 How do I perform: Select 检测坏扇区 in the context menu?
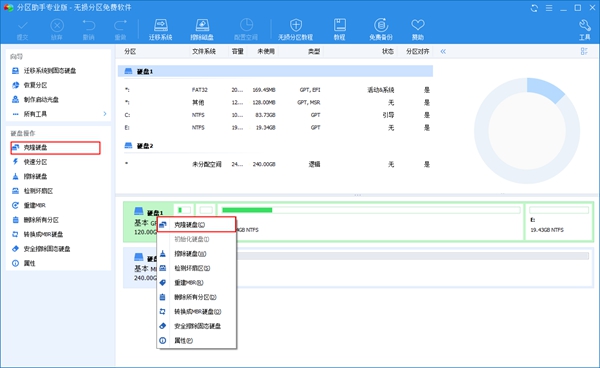pos(197,268)
